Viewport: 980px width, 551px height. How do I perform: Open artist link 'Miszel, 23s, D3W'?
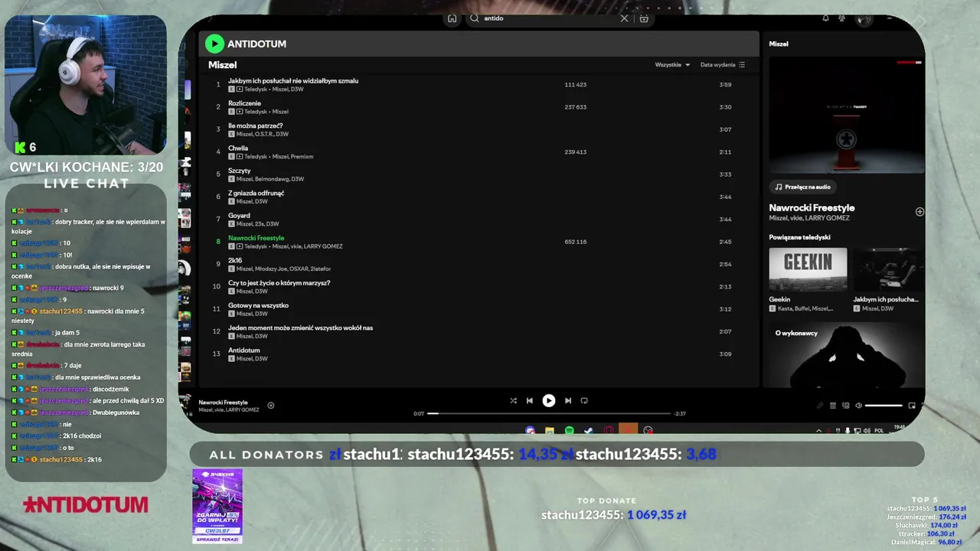coord(258,224)
